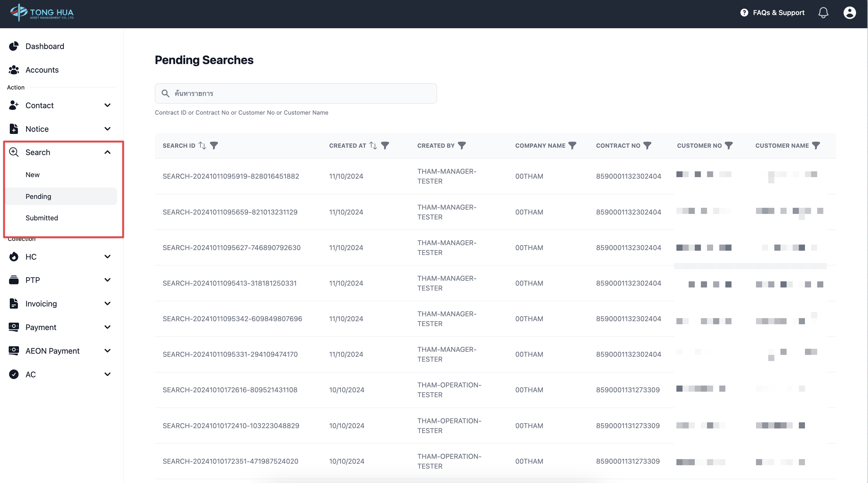Click the Search ID sort arrows

click(x=202, y=145)
